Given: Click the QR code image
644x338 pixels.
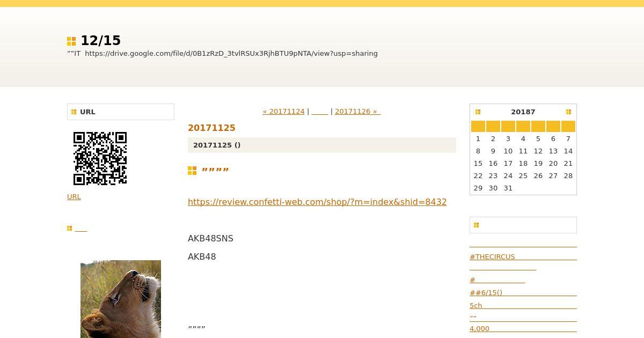Looking at the screenshot, I should pos(100,158).
